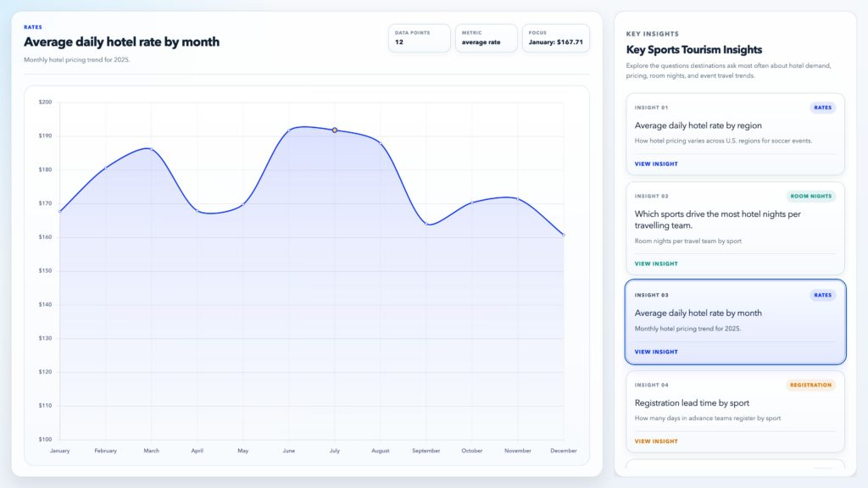Click the August label on the x-axis
Screen dimensions: 868x488
tap(380, 451)
